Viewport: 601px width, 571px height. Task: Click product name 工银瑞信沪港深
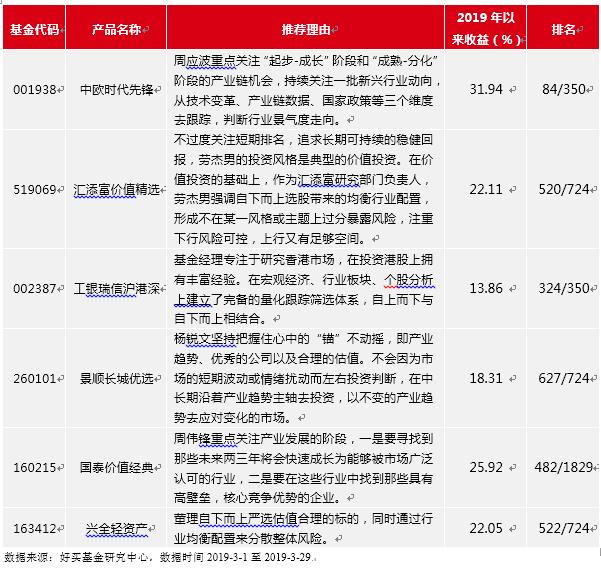(x=117, y=288)
